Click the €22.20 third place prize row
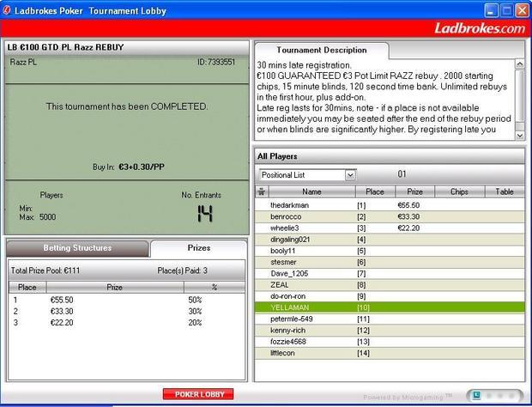 [126, 323]
